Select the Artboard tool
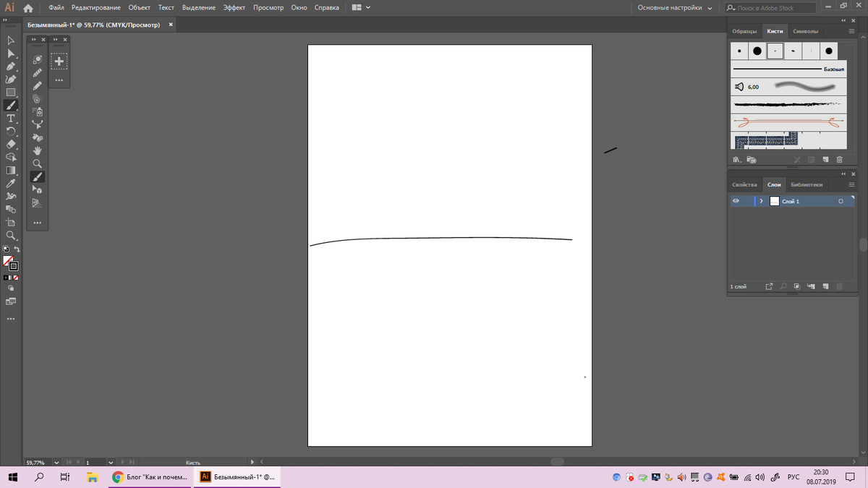 pos(11,223)
